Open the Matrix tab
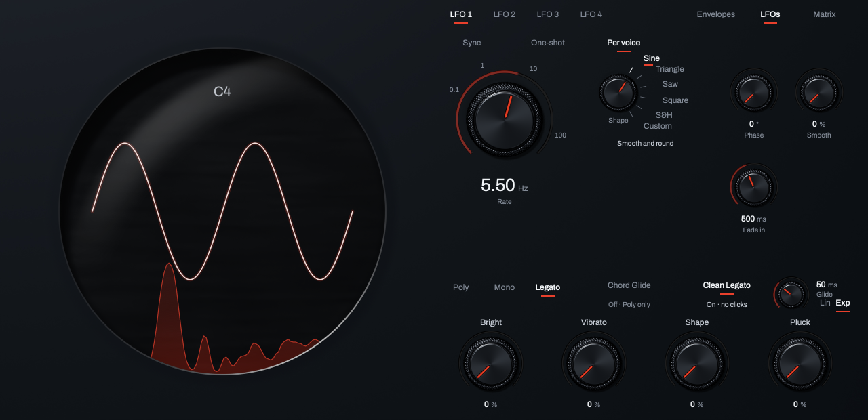868x420 pixels. (x=825, y=14)
